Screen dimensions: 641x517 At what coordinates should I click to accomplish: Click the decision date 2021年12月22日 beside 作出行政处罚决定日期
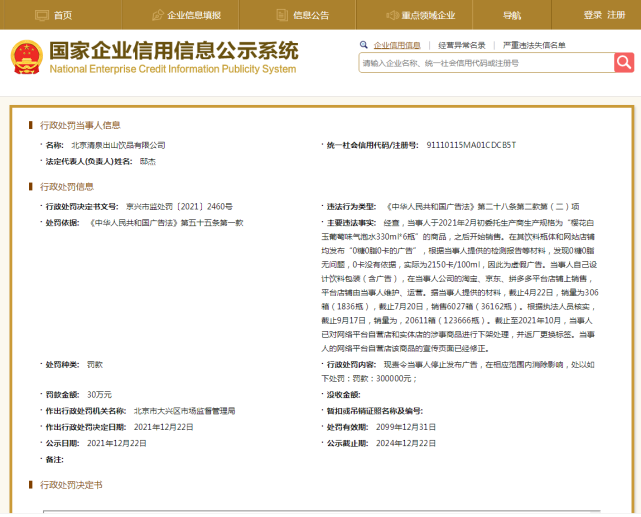coord(164,427)
